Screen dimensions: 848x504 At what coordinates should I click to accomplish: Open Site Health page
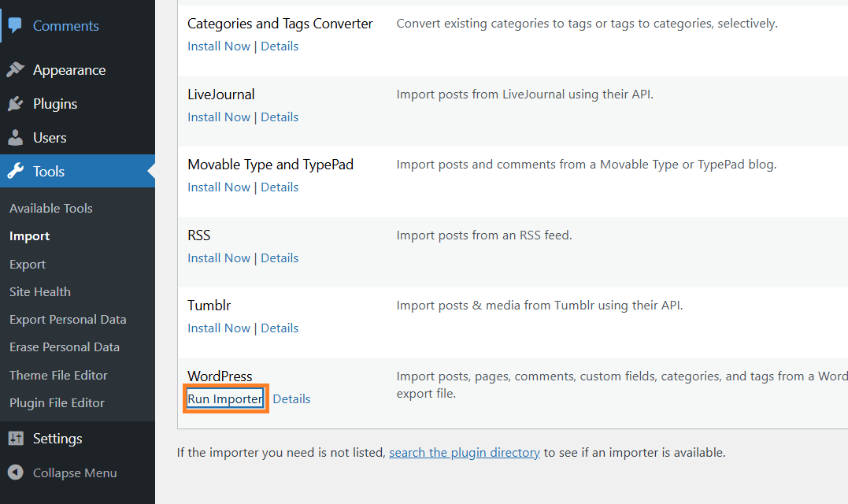40,291
